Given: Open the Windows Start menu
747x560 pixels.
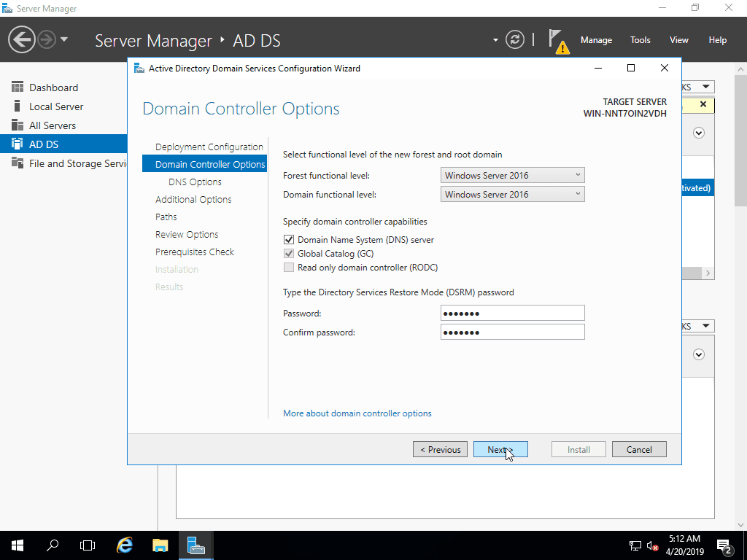Looking at the screenshot, I should click(18, 545).
